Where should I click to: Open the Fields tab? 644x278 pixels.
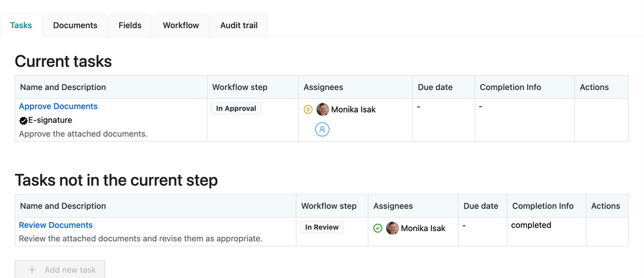coord(130,25)
